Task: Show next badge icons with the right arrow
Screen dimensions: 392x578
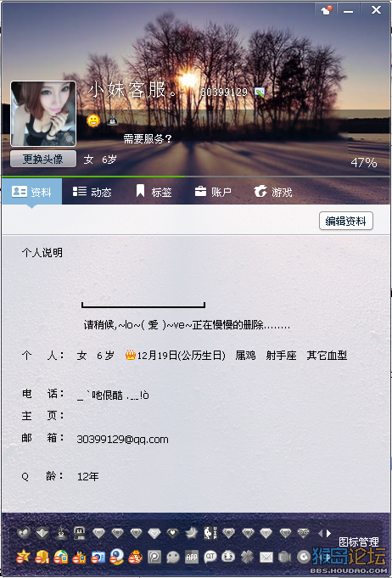Action: [x=328, y=533]
